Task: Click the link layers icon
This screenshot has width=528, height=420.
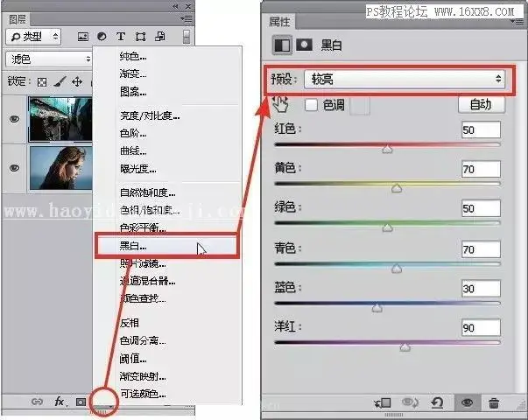Action: tap(37, 402)
